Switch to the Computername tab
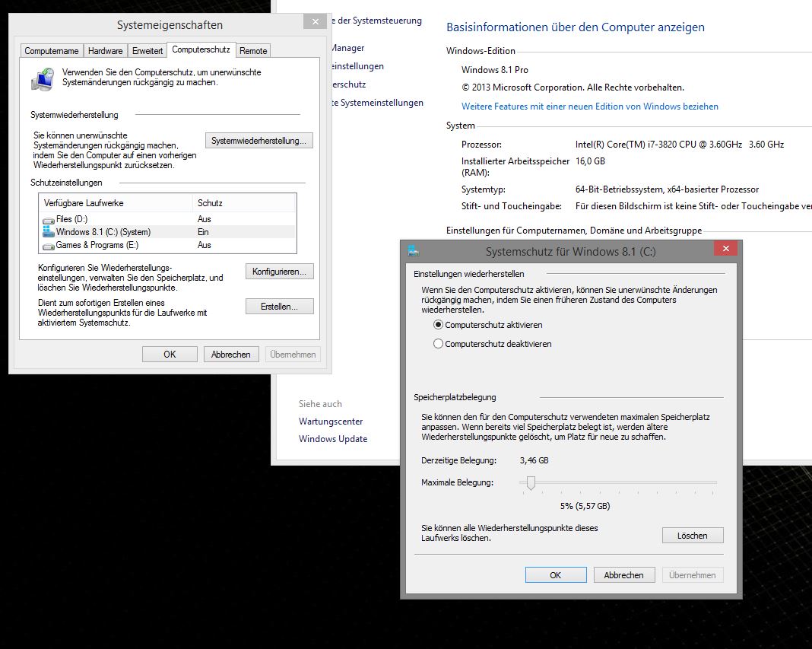This screenshot has width=812, height=649. (51, 51)
